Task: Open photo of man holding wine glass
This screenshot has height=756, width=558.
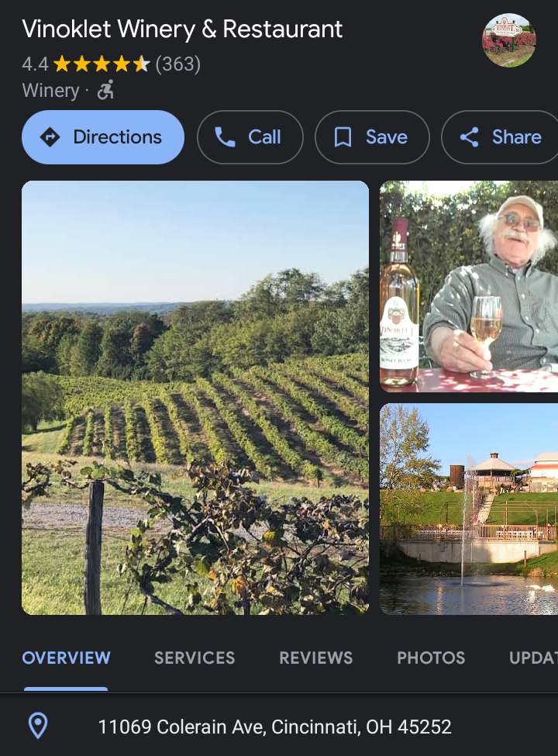Action: (x=469, y=286)
